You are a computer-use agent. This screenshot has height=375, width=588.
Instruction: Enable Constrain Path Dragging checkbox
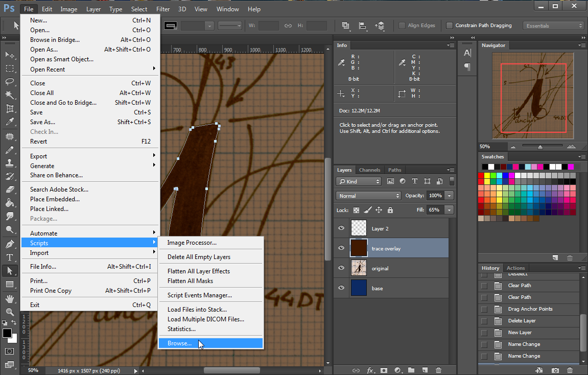pos(449,26)
